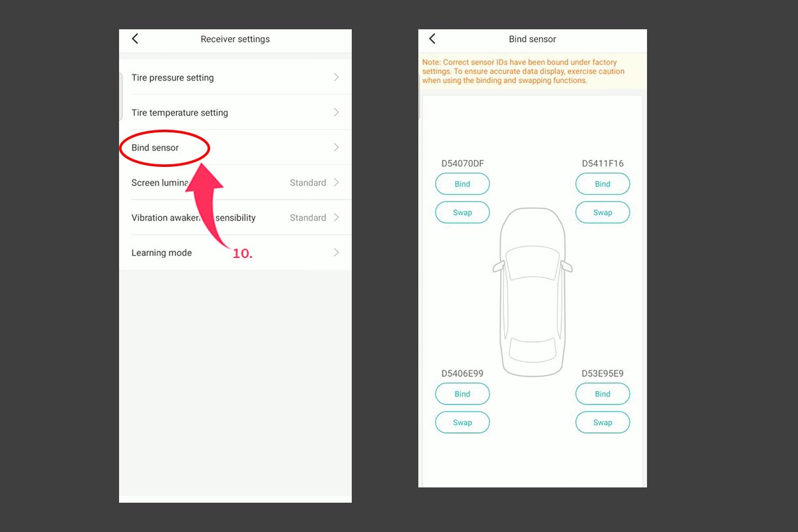The width and height of the screenshot is (798, 532).
Task: Change Vibration awakening sensibility Standard value
Action: [x=308, y=217]
